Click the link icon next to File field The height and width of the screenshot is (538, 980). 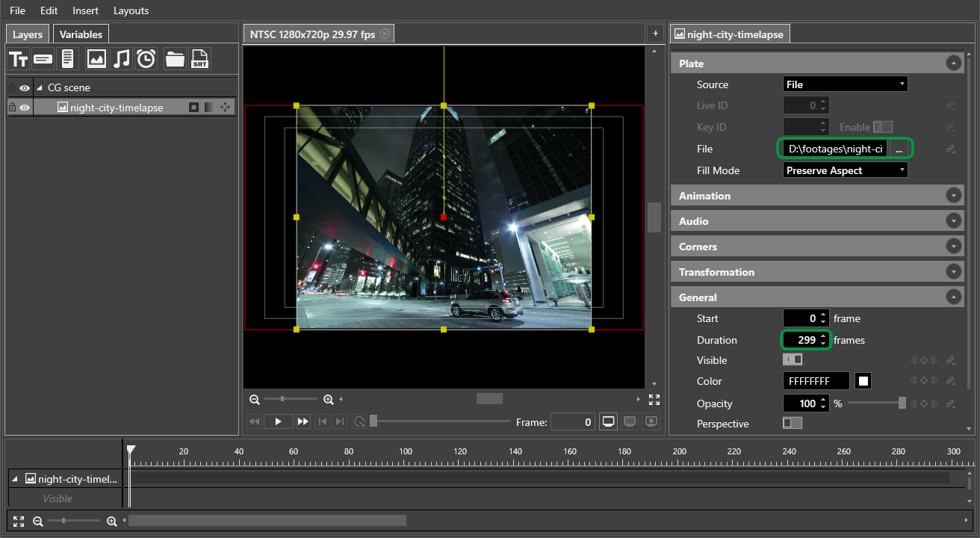950,149
